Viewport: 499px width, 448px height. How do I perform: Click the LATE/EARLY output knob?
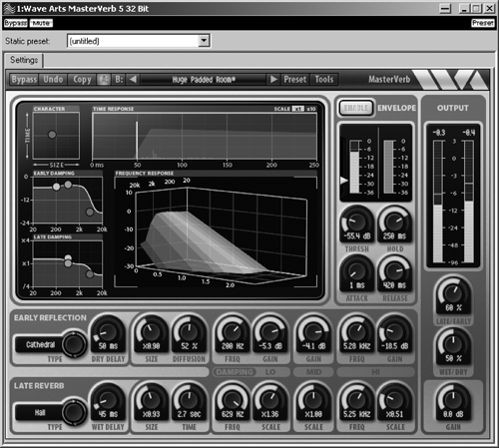click(453, 294)
